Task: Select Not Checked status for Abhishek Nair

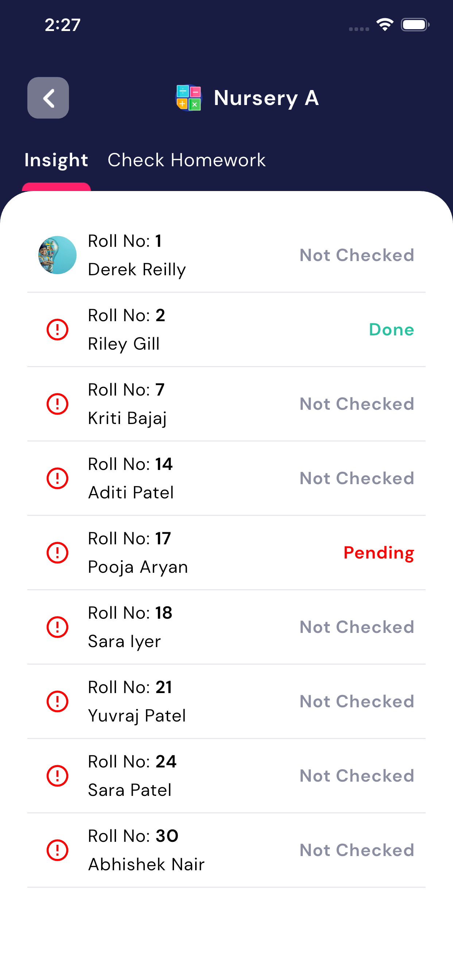Action: 357,850
